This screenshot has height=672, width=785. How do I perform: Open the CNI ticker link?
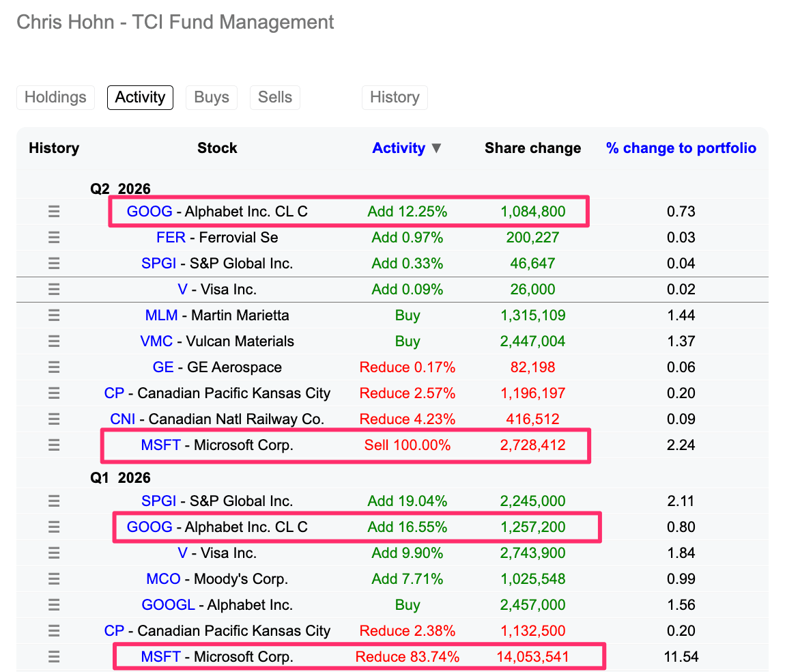[123, 419]
